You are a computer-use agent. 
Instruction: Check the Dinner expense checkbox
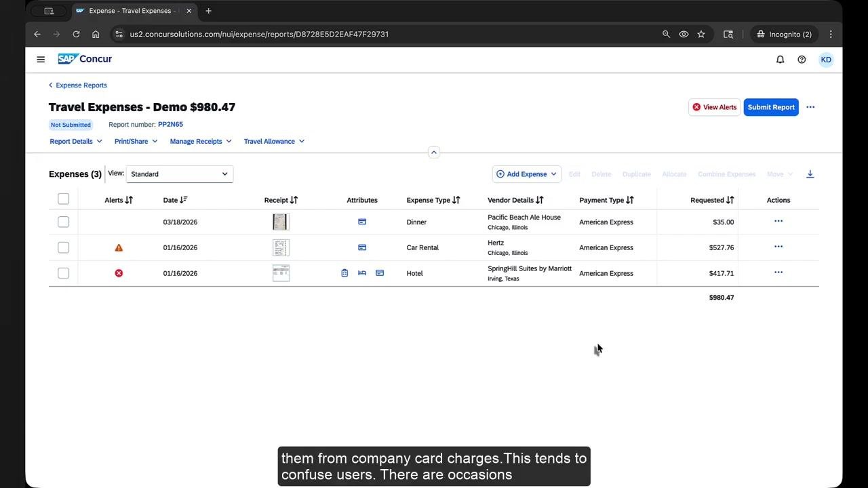click(x=63, y=222)
